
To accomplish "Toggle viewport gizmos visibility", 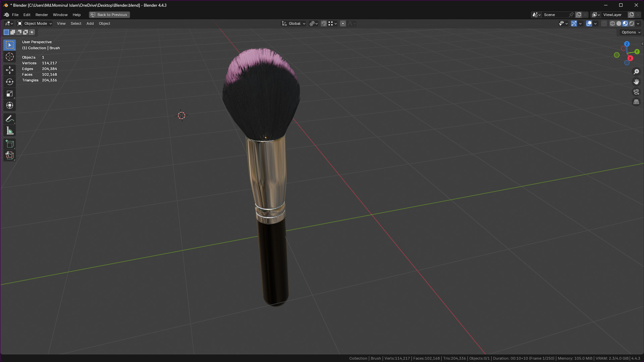I will pos(574,23).
